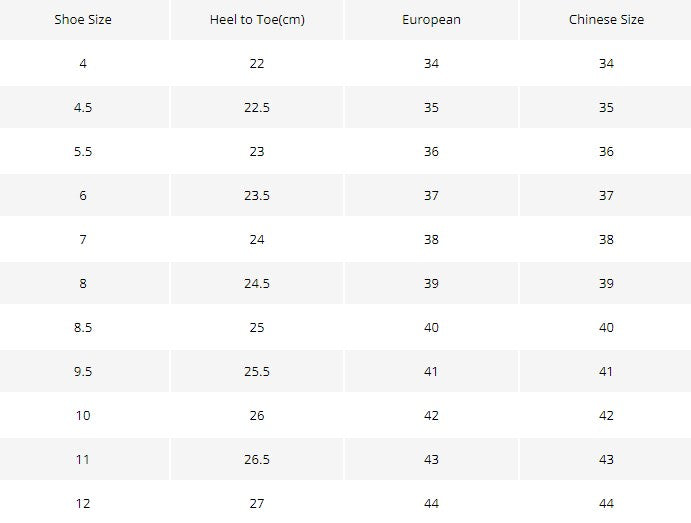The height and width of the screenshot is (523, 691).
Task: Click shoe size 10 cell
Action: tap(83, 416)
